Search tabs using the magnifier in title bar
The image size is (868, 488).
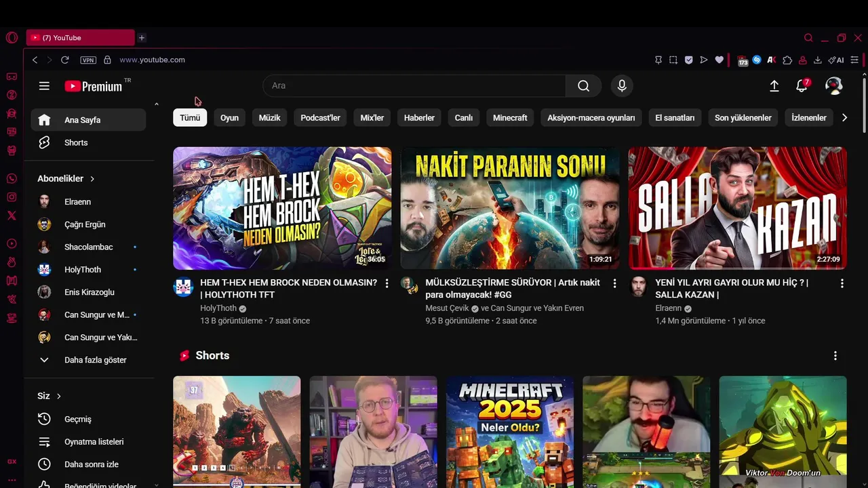pyautogui.click(x=808, y=38)
